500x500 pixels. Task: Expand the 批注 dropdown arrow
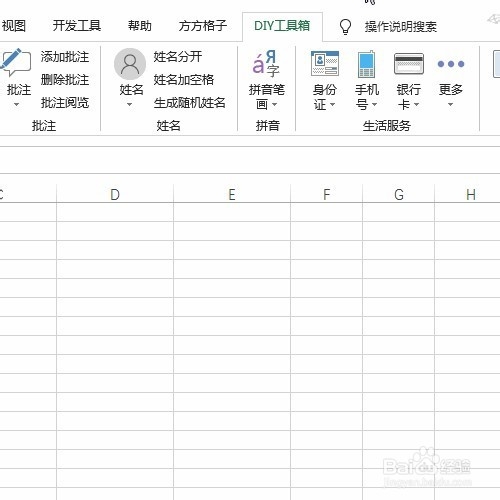click(x=16, y=105)
